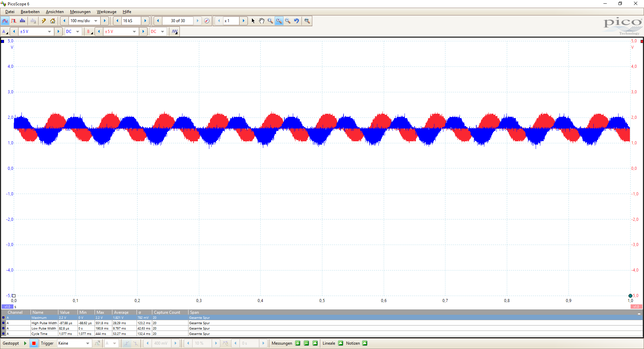Select the High Pulse Width measurement row
Image resolution: width=644 pixels, height=349 pixels.
pyautogui.click(x=322, y=323)
